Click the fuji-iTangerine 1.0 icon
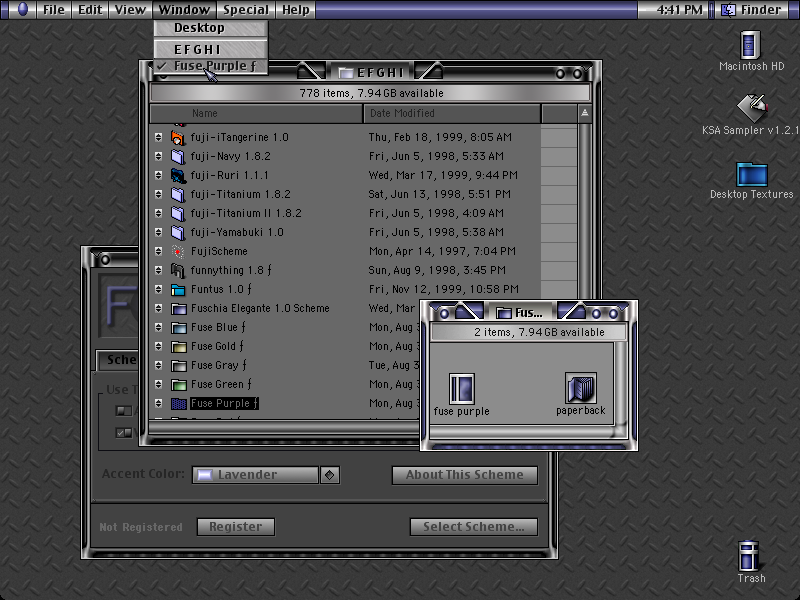800x600 pixels. click(x=178, y=137)
